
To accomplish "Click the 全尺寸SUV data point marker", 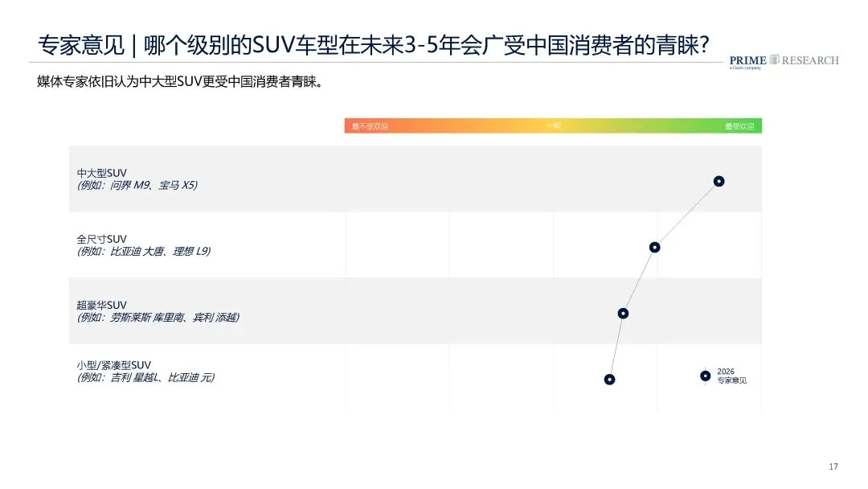I will [655, 247].
